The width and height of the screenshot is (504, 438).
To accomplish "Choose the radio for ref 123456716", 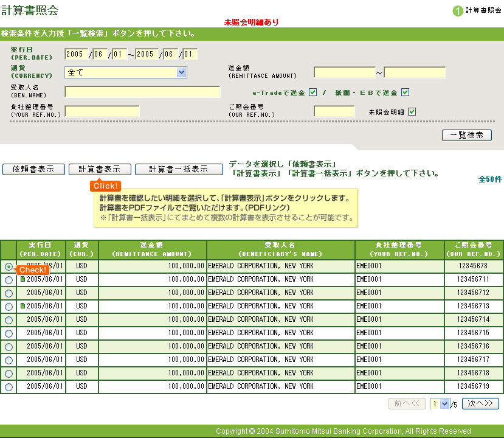I will 9,347.
